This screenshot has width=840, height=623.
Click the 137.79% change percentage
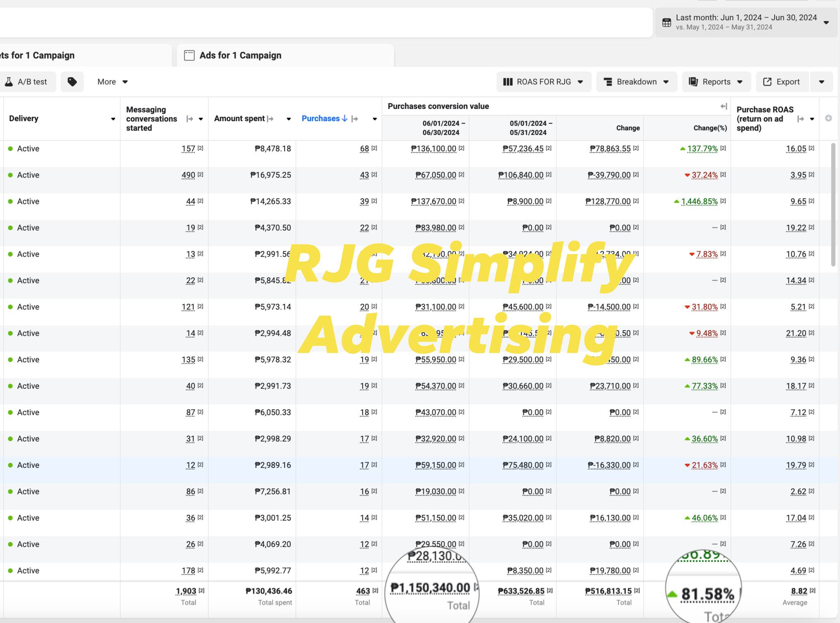(702, 149)
